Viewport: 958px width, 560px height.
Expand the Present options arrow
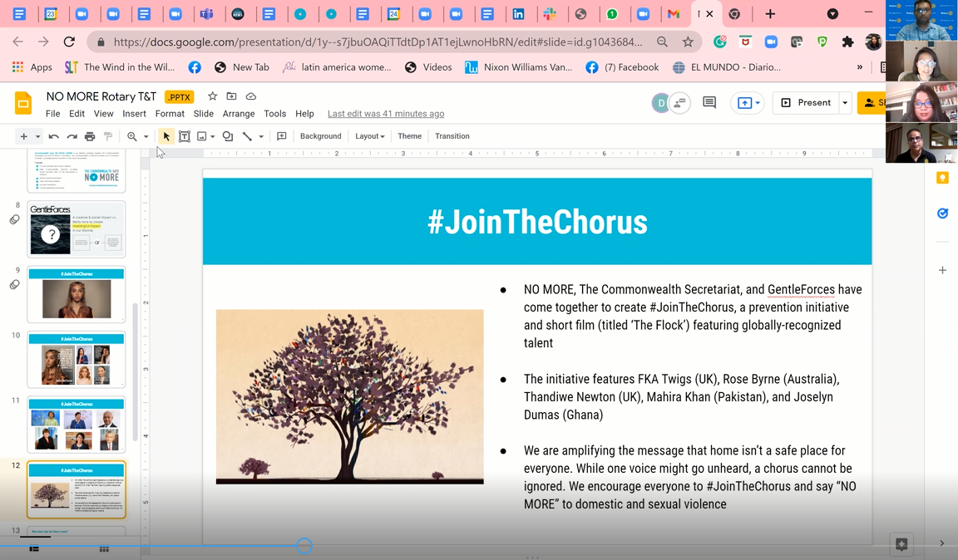click(845, 103)
